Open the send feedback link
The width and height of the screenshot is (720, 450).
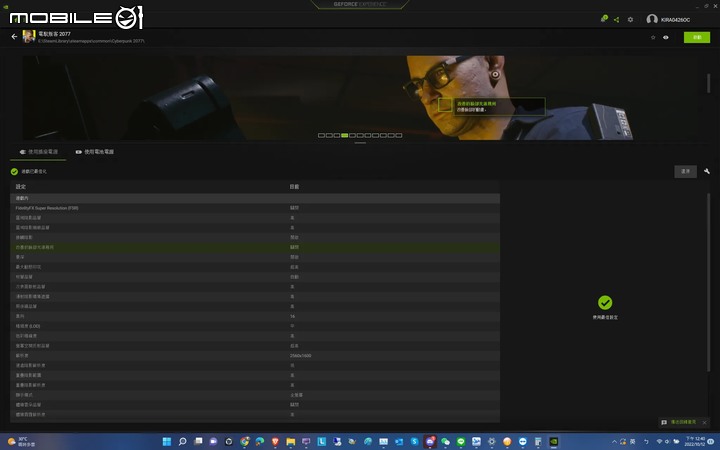point(683,422)
